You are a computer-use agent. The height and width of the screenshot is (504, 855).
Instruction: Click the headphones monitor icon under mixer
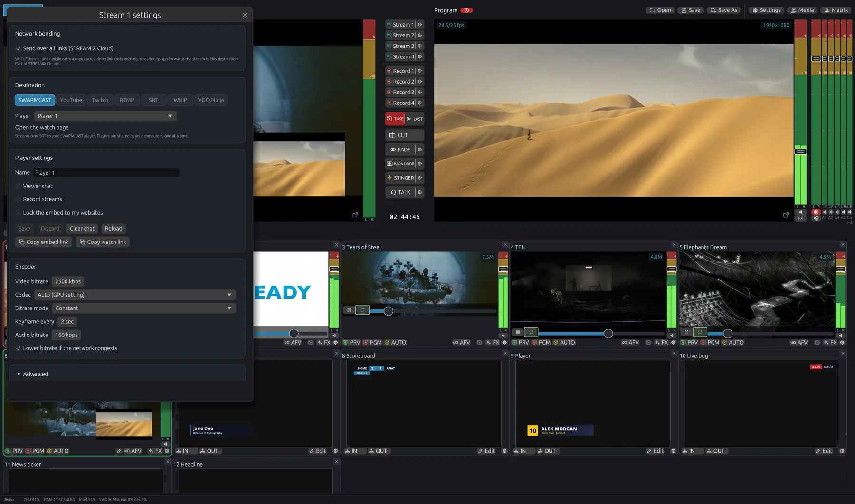click(816, 218)
